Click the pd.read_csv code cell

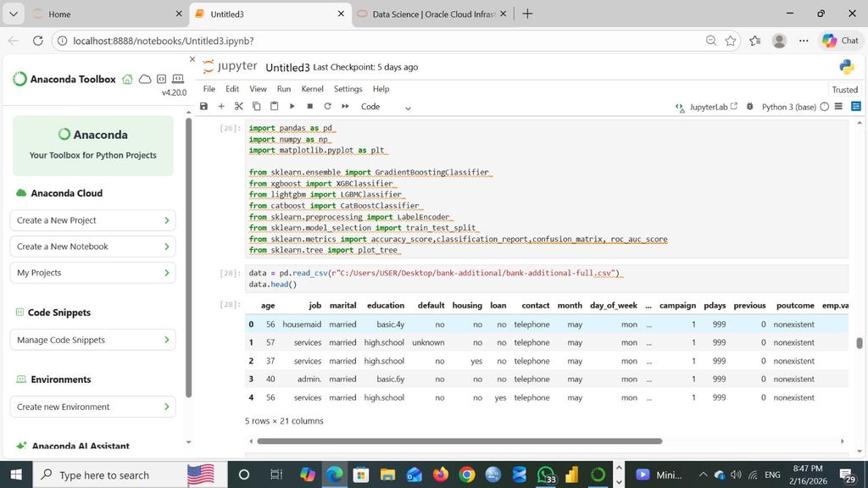coord(547,278)
